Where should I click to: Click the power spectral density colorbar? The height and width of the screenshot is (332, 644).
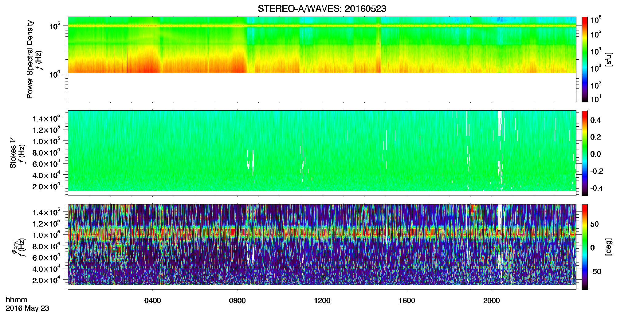pyautogui.click(x=585, y=59)
